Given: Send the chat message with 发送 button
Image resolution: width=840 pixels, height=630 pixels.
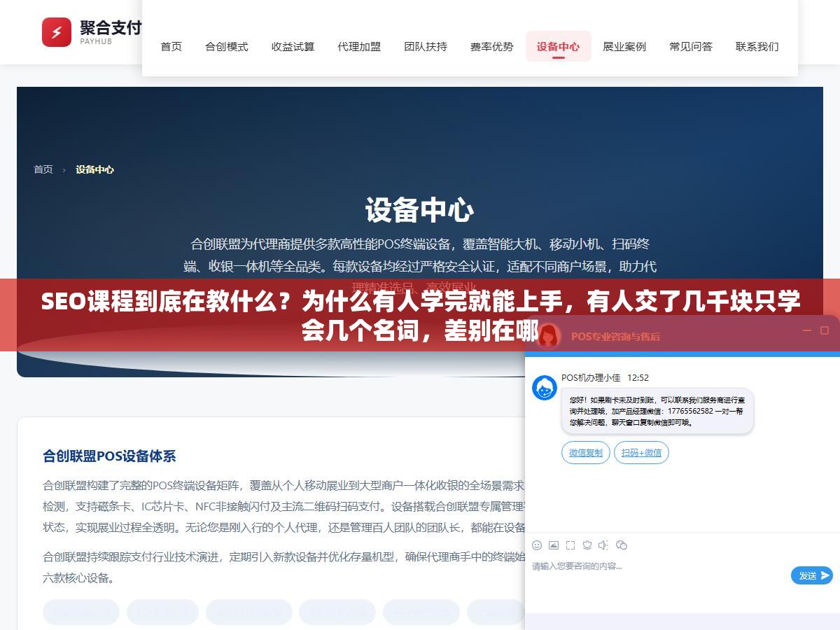Looking at the screenshot, I should tap(812, 575).
